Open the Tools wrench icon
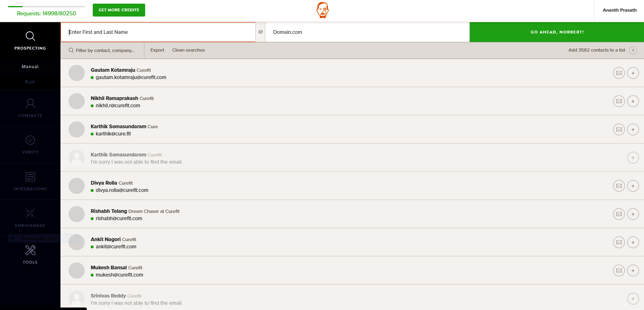 [x=30, y=250]
